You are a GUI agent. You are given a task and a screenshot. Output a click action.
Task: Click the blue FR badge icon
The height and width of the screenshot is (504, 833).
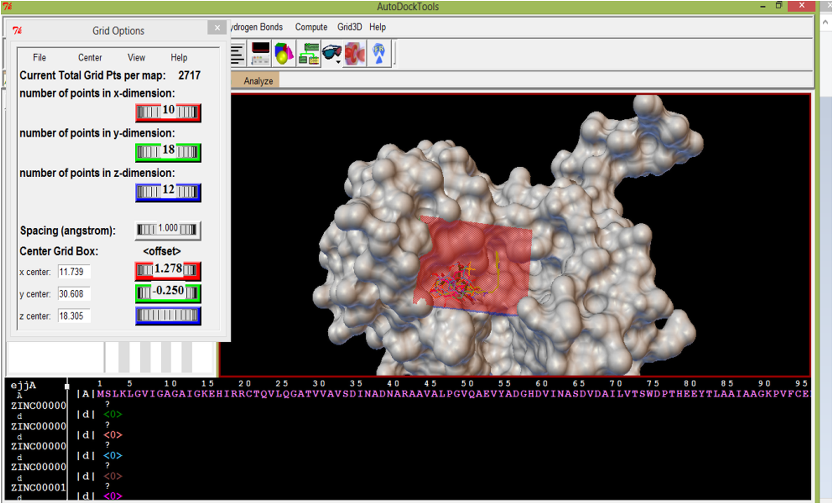pyautogui.click(x=379, y=54)
